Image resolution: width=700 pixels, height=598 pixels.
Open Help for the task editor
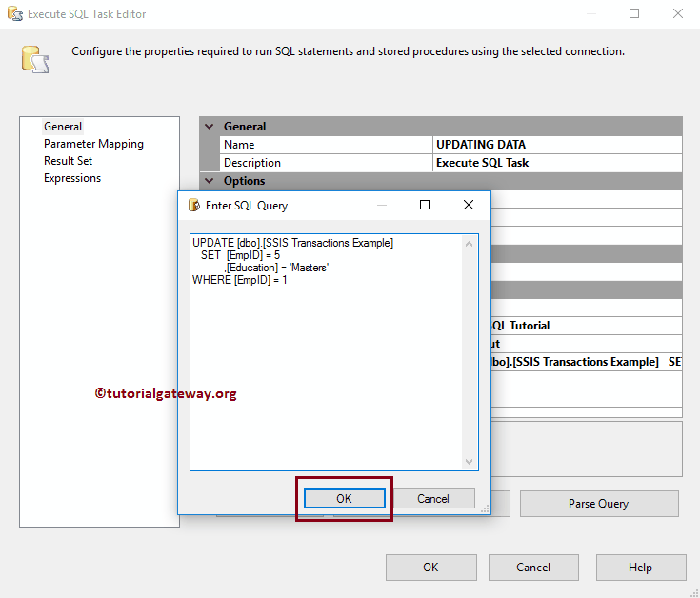tap(641, 568)
